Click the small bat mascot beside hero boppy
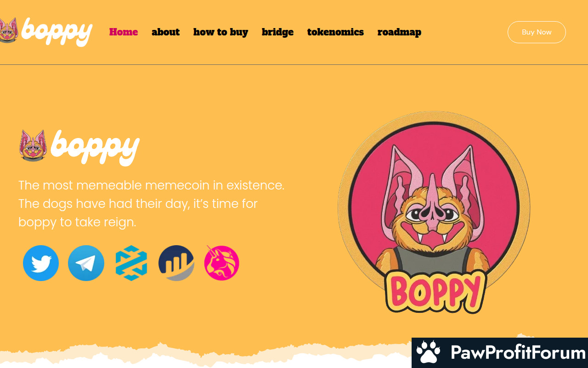This screenshot has width=588, height=368. (x=33, y=145)
